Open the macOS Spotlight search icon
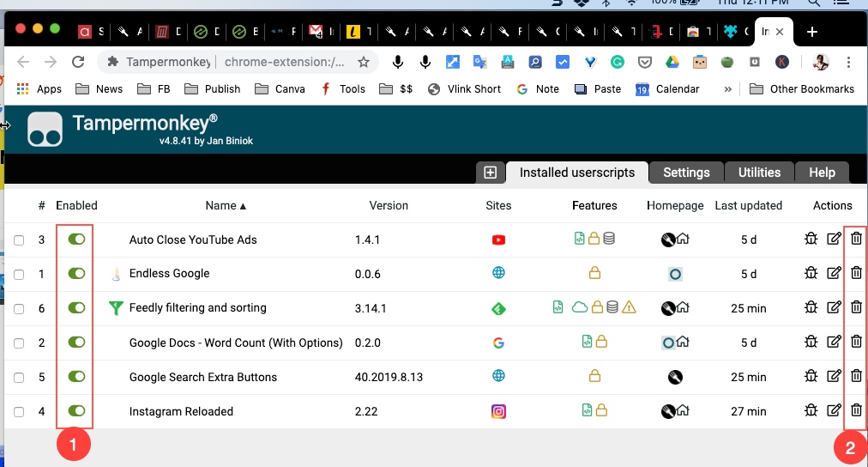The height and width of the screenshot is (467, 868). pos(813,3)
